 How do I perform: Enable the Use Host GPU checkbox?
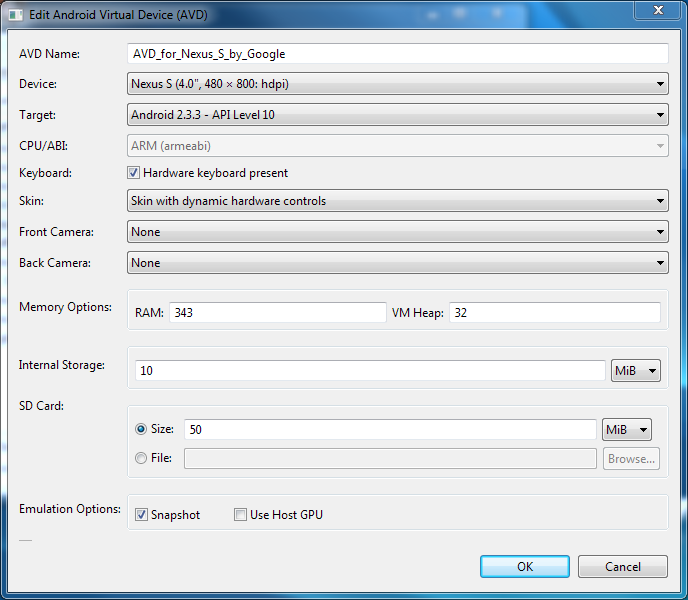[x=240, y=514]
